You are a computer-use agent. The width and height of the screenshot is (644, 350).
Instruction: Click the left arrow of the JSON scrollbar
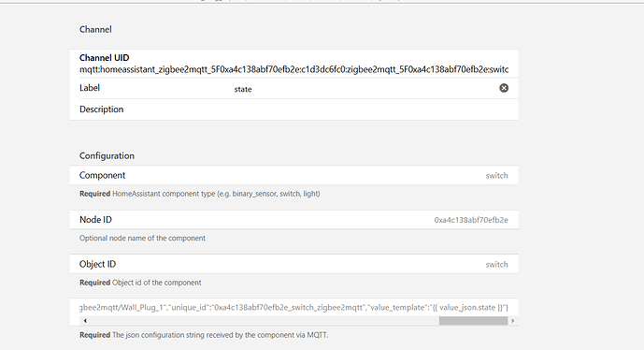tap(85, 321)
